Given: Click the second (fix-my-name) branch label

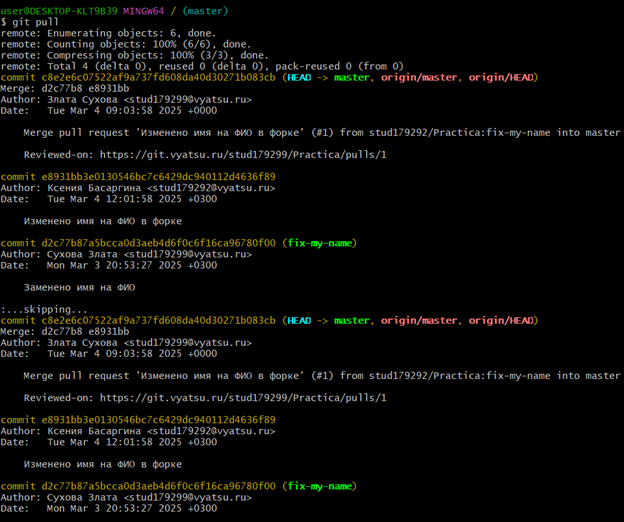Looking at the screenshot, I should [x=318, y=486].
